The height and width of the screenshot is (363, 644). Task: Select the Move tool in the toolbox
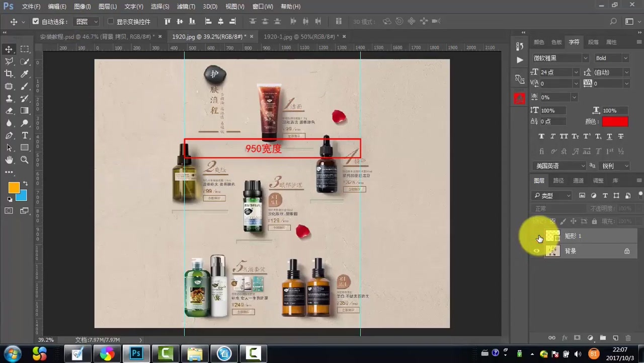coord(9,49)
